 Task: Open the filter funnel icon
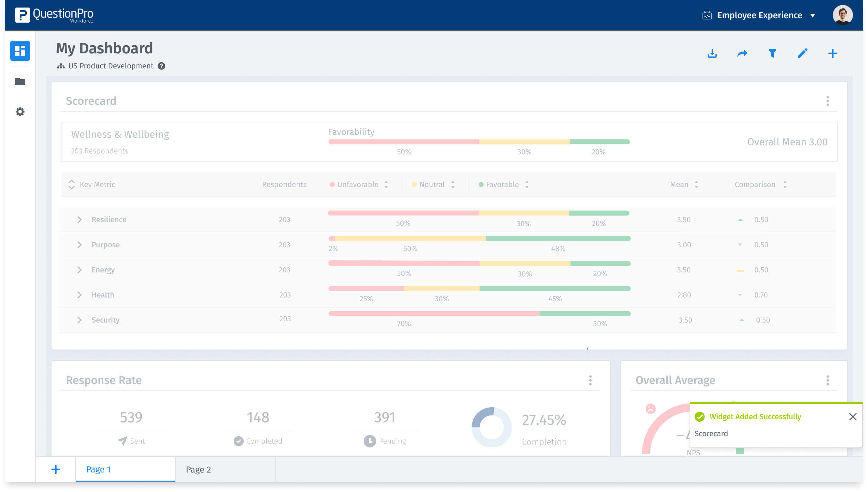pyautogui.click(x=772, y=53)
